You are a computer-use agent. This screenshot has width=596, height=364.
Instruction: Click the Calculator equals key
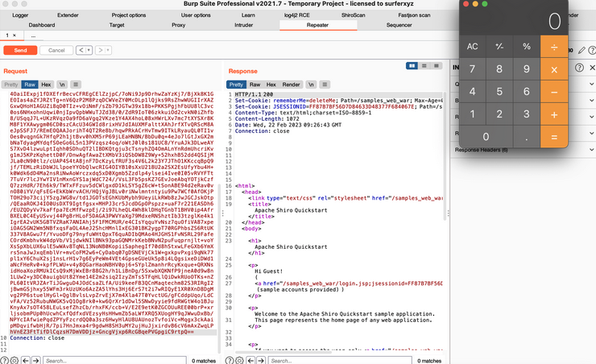554,137
